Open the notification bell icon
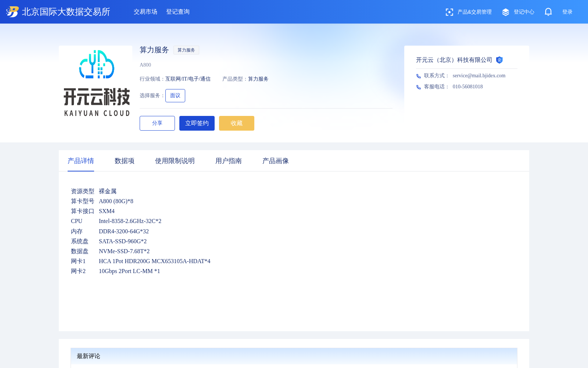Image resolution: width=588 pixels, height=368 pixels. pyautogui.click(x=548, y=12)
